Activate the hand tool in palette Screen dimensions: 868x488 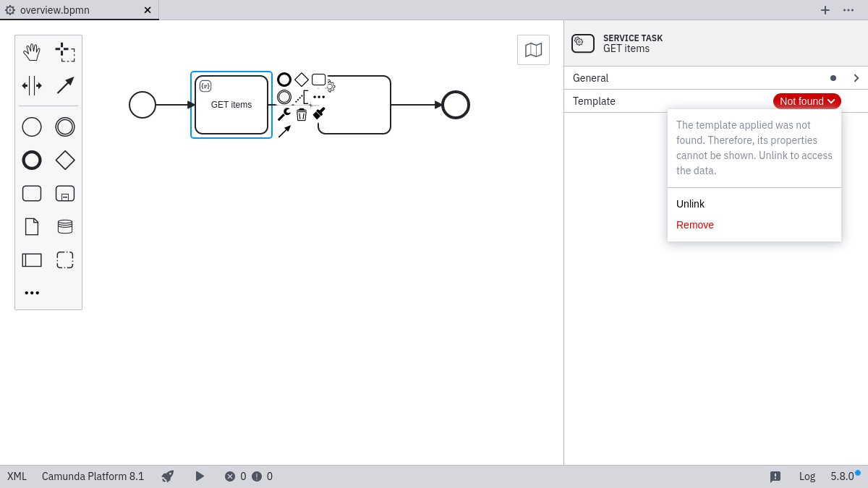click(x=32, y=52)
